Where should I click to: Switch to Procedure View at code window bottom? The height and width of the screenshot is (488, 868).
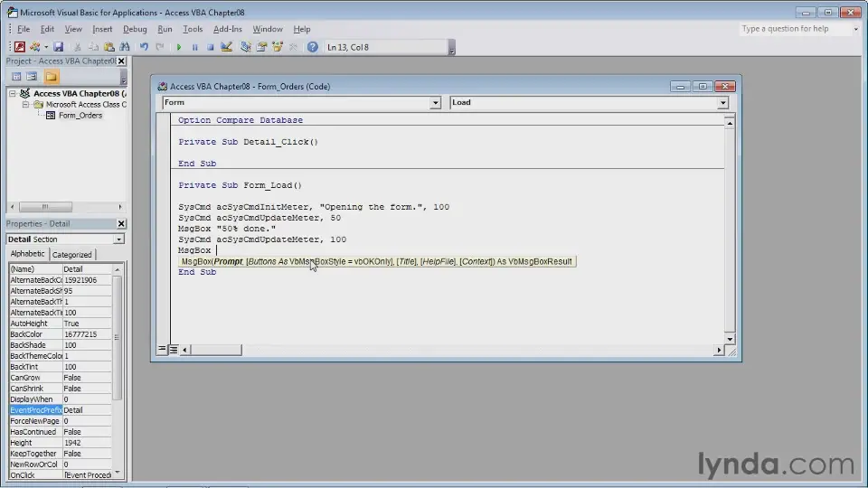[163, 349]
